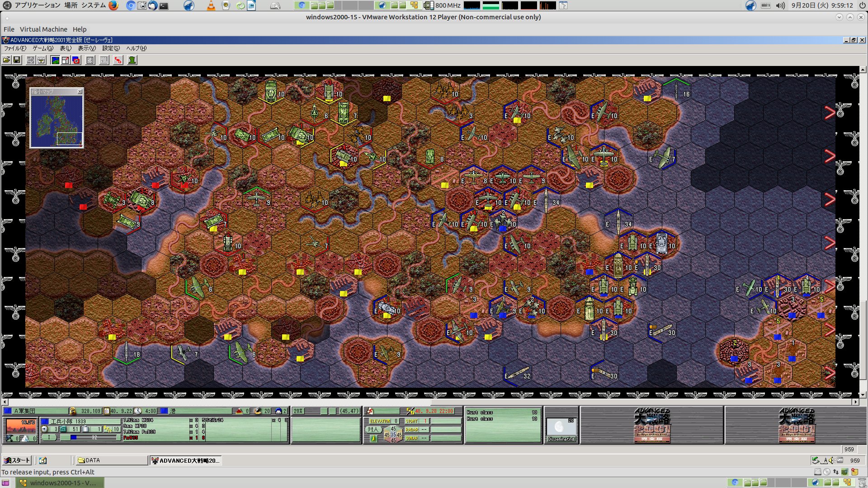
Task: Click the left arrow of horizontal map scrollbar
Action: (x=5, y=402)
